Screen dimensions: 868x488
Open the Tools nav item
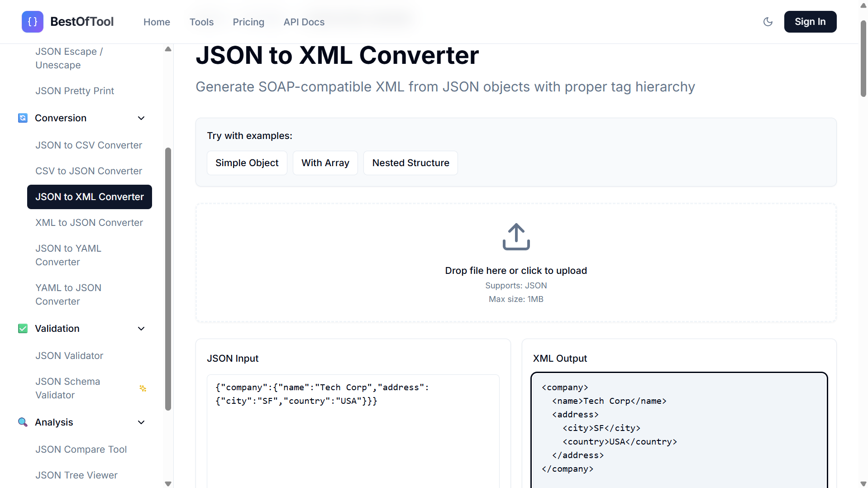point(201,22)
